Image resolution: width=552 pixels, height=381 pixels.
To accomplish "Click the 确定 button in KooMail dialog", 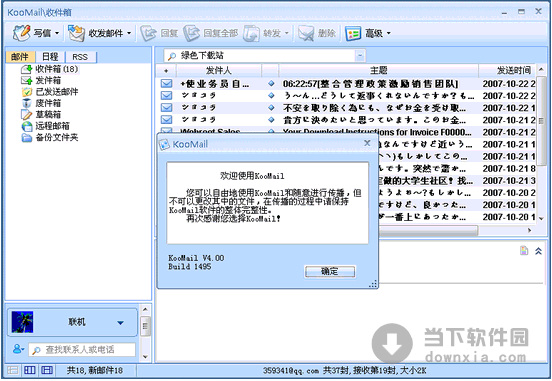I will click(x=330, y=271).
